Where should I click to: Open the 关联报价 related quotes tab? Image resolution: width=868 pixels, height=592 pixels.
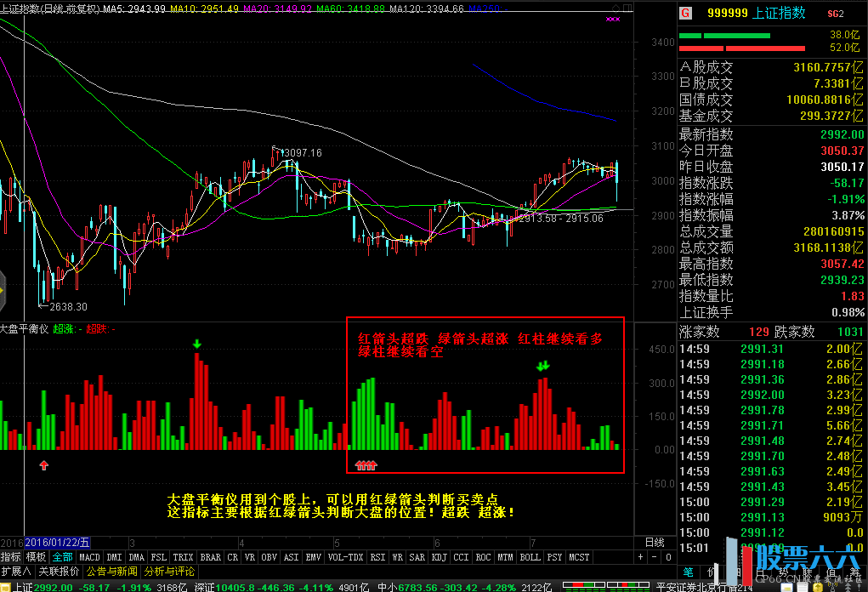[60, 572]
